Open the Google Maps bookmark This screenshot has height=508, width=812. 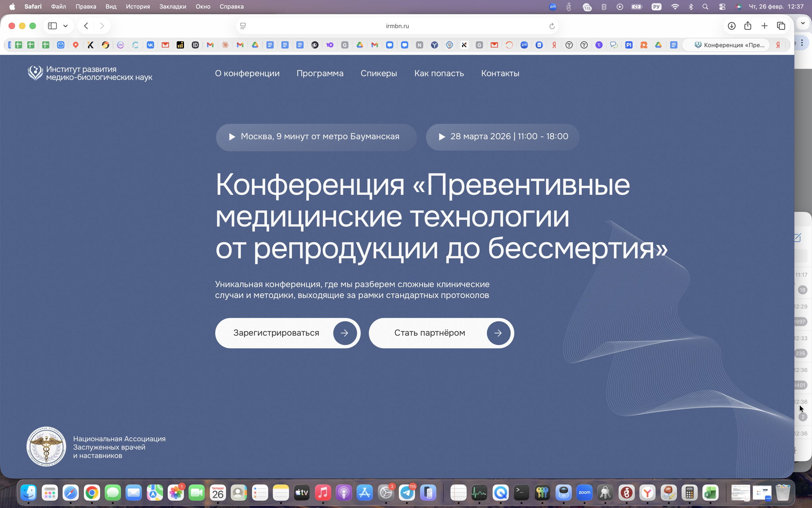tap(75, 45)
